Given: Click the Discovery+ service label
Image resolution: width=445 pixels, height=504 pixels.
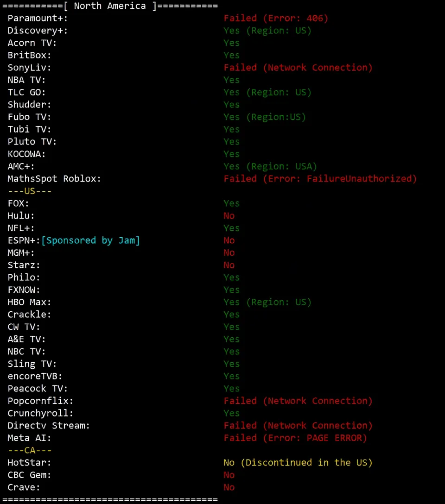Looking at the screenshot, I should (38, 31).
